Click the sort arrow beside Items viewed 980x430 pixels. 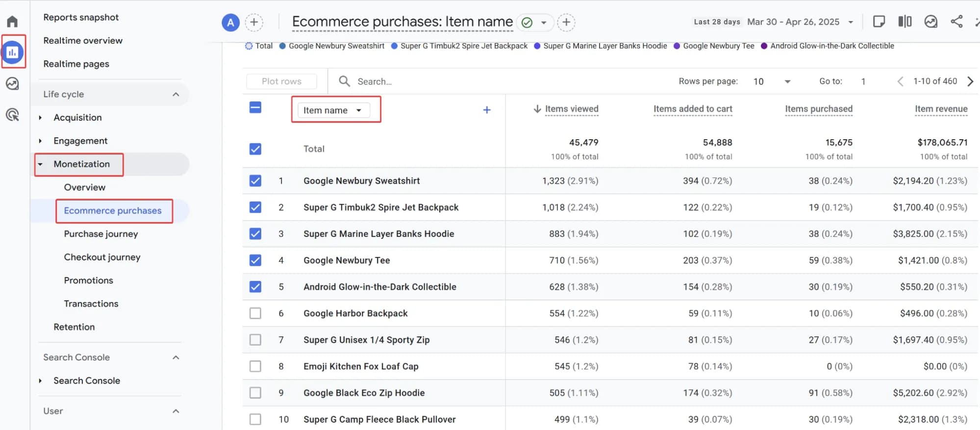pos(537,109)
